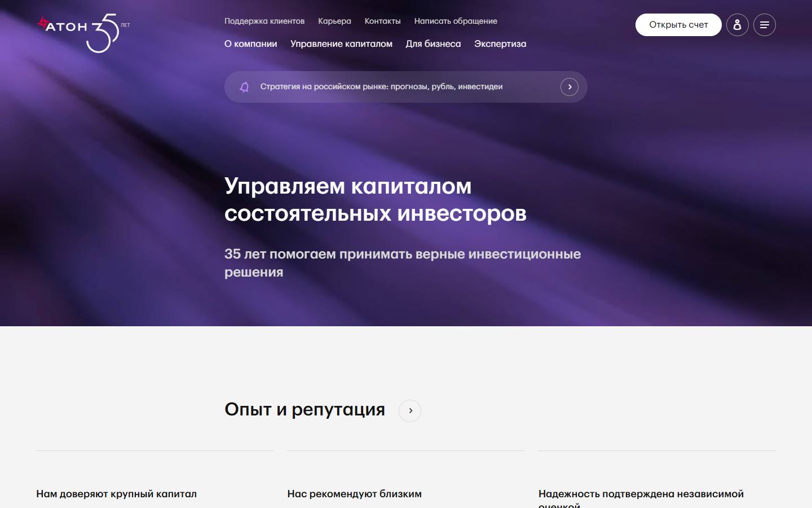Select Написать обращение link

click(456, 21)
